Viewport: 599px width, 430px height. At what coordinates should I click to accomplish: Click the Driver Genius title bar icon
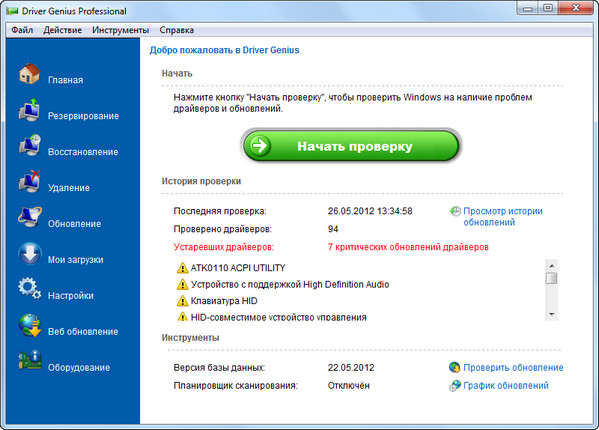(x=12, y=11)
